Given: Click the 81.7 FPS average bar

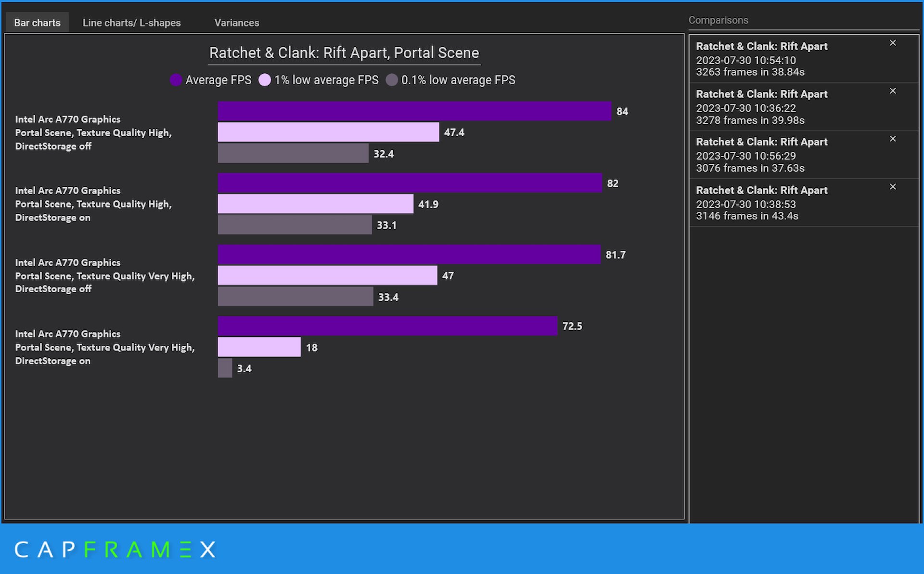Looking at the screenshot, I should click(409, 254).
